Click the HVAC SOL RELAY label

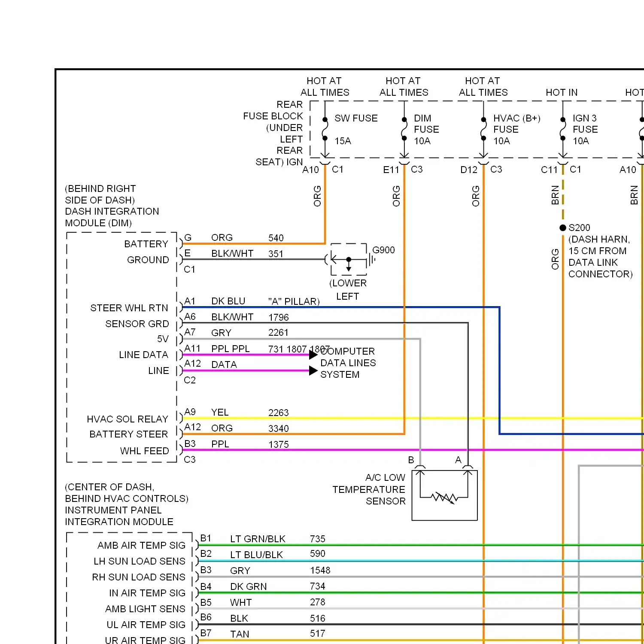[128, 419]
